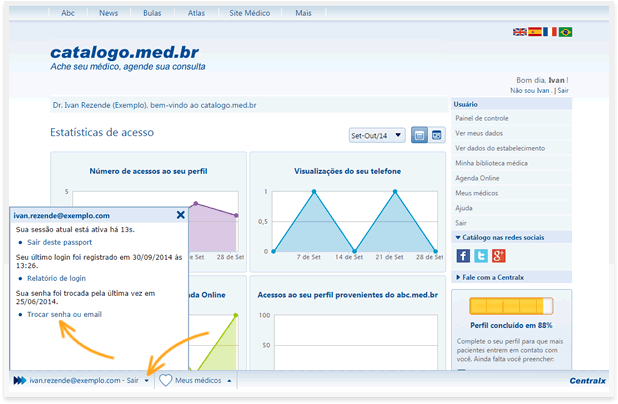Click Sair link under the greeting

pos(563,91)
